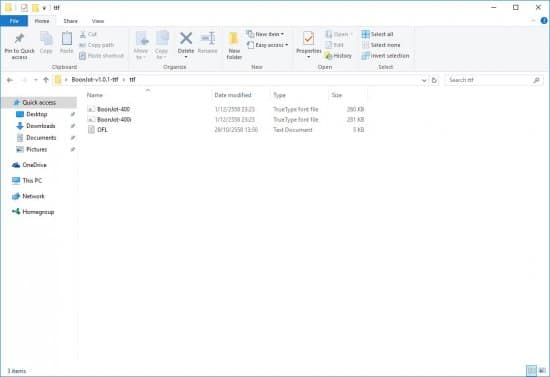Click Boonjot-v1.0.1-ttf in address path
Screen dimensions: 550x377
point(95,80)
